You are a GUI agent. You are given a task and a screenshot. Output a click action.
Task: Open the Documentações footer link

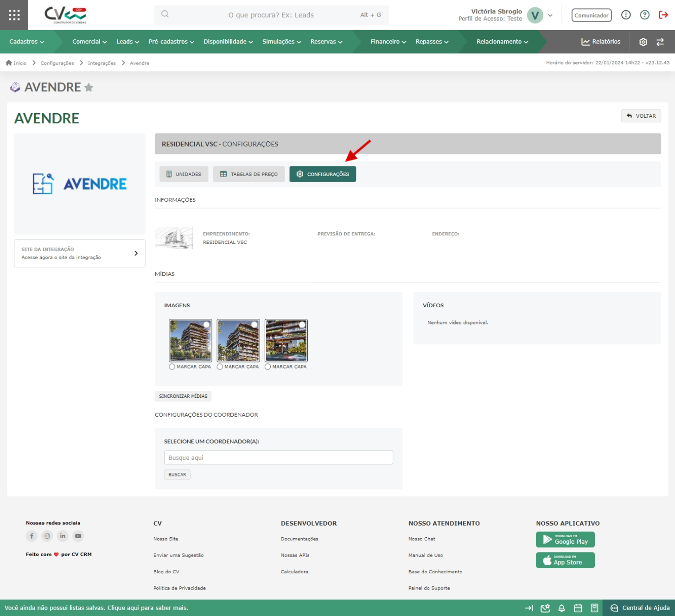coord(299,539)
